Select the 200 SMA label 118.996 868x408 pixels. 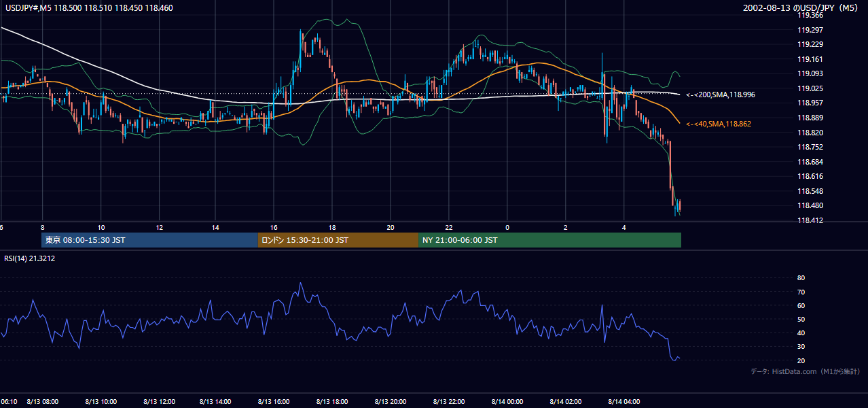[x=721, y=95]
